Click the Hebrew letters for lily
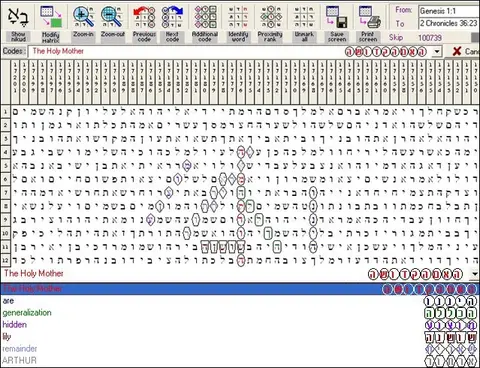The width and height of the screenshot is (480, 368). (x=451, y=337)
